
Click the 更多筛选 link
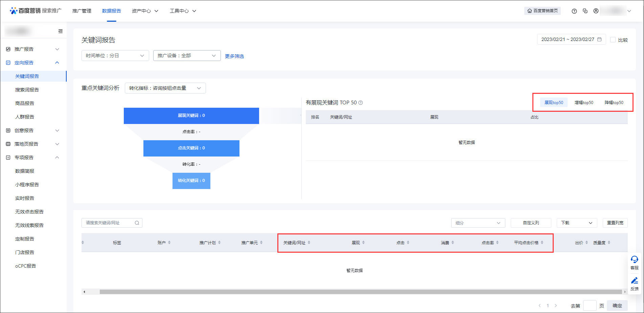click(x=234, y=56)
